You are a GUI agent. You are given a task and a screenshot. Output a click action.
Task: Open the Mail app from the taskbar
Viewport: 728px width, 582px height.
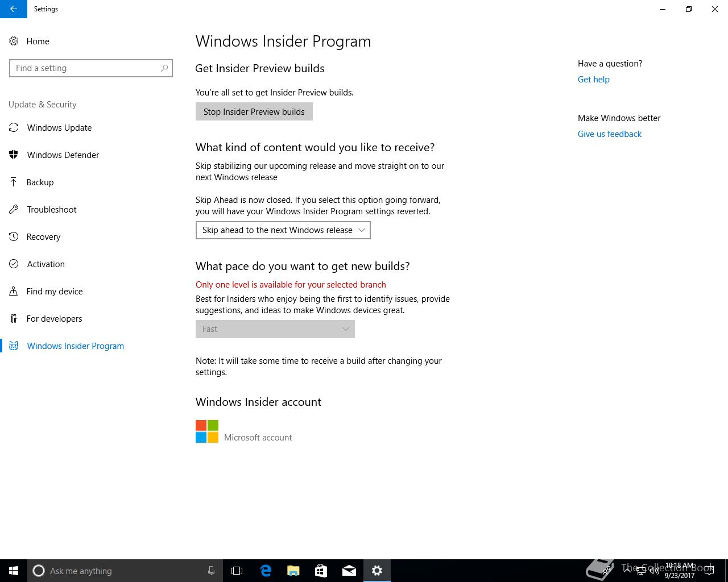(349, 571)
